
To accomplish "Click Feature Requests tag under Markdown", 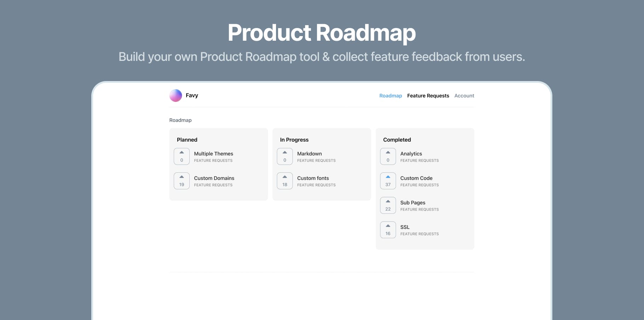I will pos(316,161).
